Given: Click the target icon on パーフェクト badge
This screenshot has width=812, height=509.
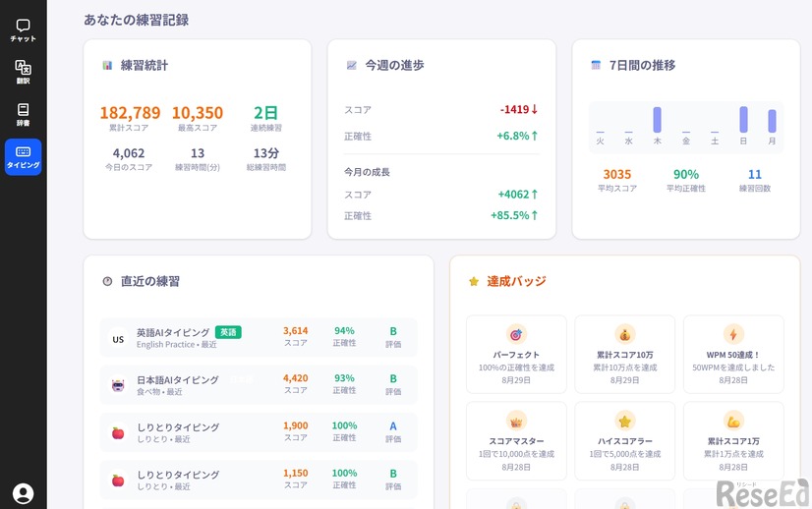Looking at the screenshot, I should click(516, 334).
